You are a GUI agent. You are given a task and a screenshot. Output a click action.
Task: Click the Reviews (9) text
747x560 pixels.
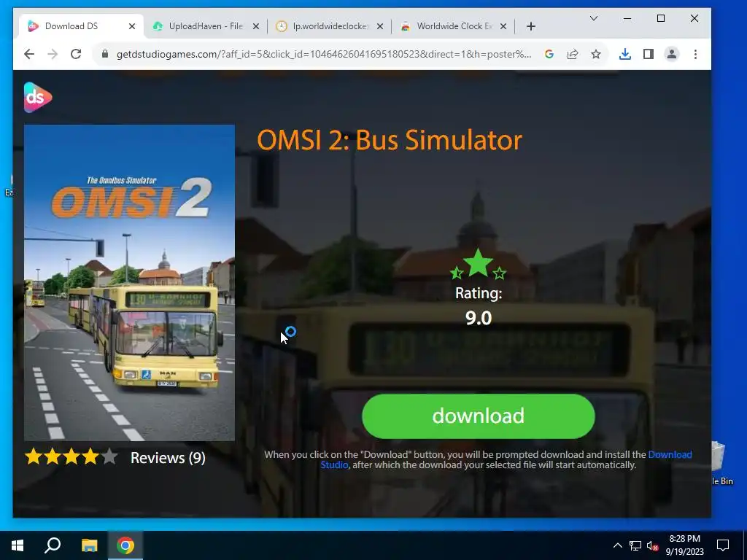tap(168, 458)
